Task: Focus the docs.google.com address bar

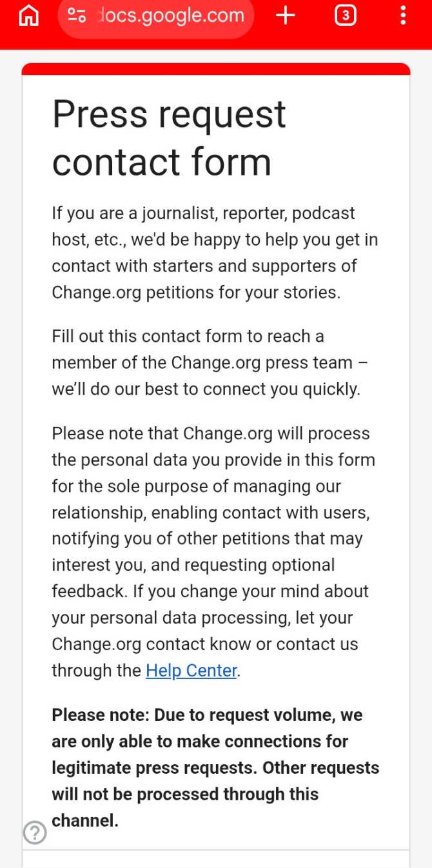Action: pos(171,16)
